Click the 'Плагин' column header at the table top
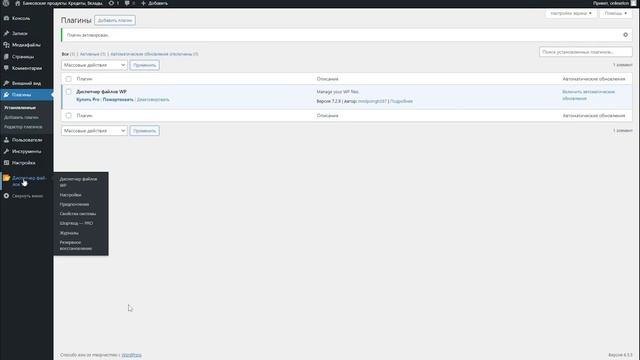The height and width of the screenshot is (360, 640). click(x=84, y=79)
